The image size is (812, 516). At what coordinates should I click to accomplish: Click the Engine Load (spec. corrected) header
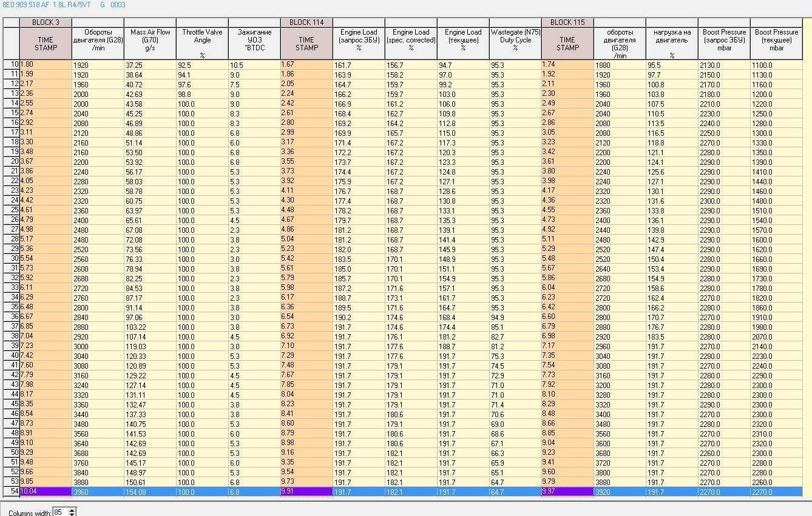[x=411, y=43]
